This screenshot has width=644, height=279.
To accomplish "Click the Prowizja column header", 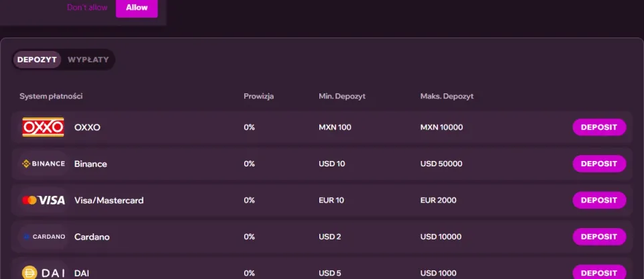I will 259,96.
